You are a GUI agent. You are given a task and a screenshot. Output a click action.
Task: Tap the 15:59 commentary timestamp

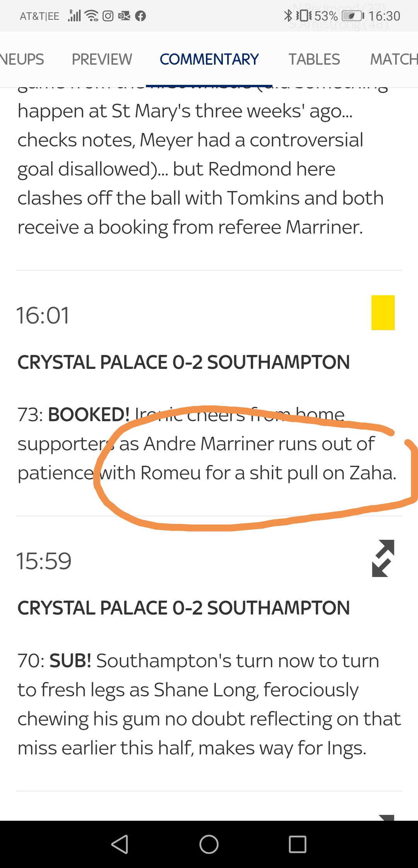(44, 561)
